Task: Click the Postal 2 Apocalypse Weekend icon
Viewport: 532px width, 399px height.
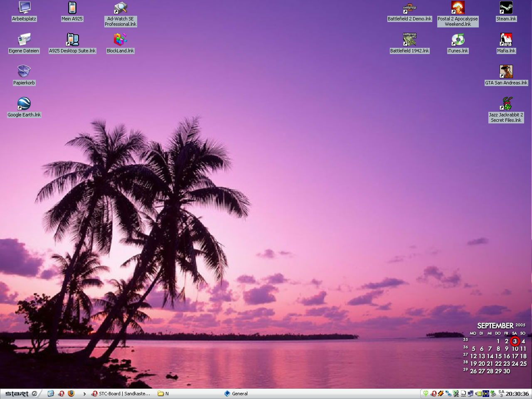Action: [x=458, y=8]
